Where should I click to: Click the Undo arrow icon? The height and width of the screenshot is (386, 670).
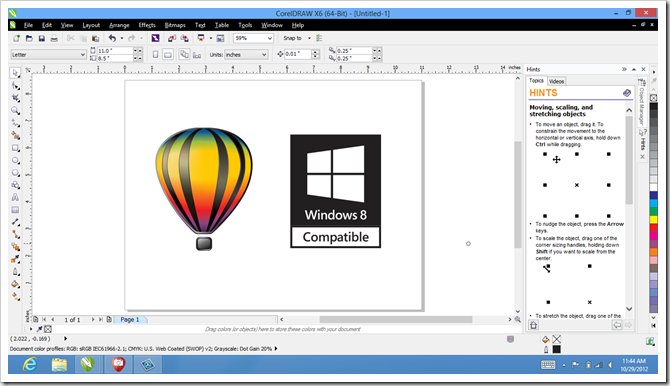(x=112, y=38)
